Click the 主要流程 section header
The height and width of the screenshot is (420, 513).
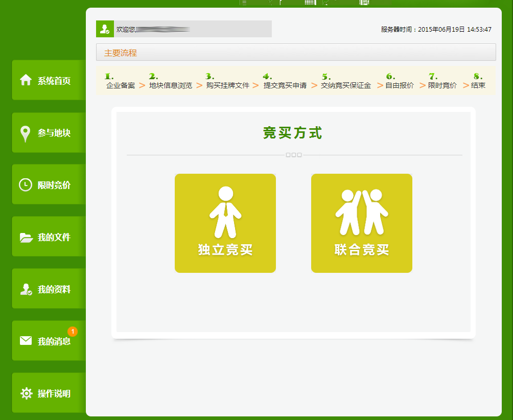[121, 53]
